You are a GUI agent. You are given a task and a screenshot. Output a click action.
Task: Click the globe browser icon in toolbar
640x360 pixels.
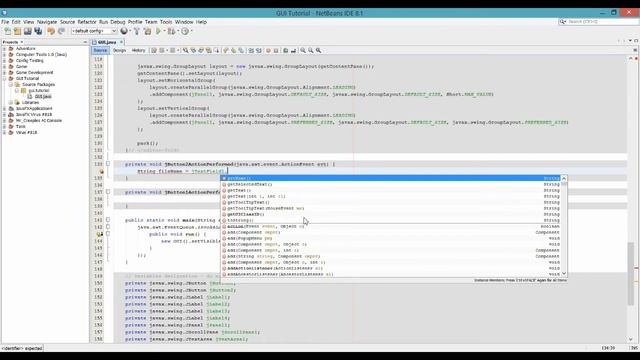[124, 31]
